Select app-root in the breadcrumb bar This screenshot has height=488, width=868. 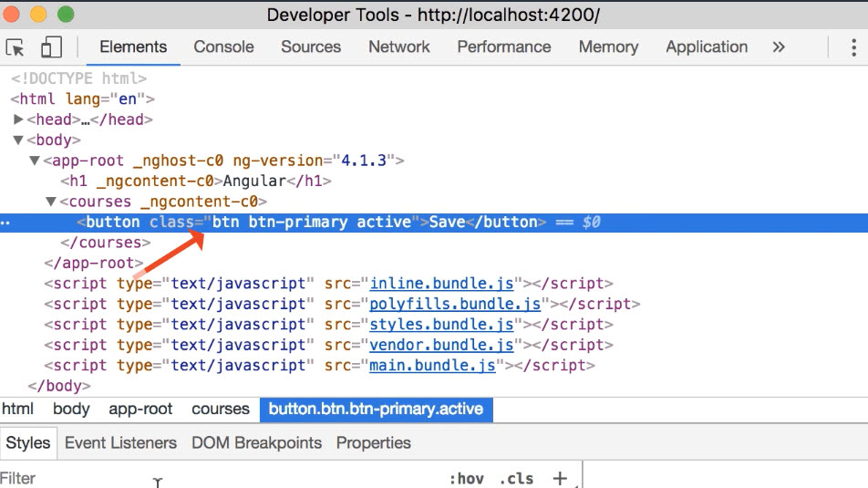pyautogui.click(x=140, y=410)
